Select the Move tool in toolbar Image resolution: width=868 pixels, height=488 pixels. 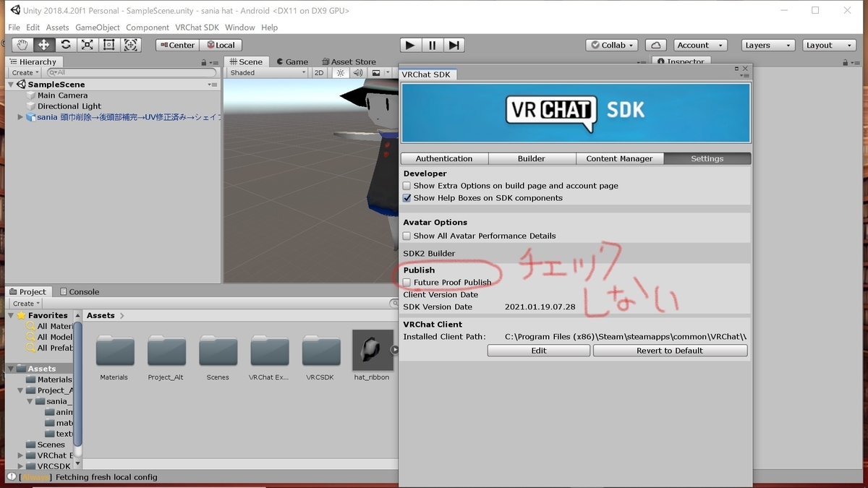click(44, 45)
